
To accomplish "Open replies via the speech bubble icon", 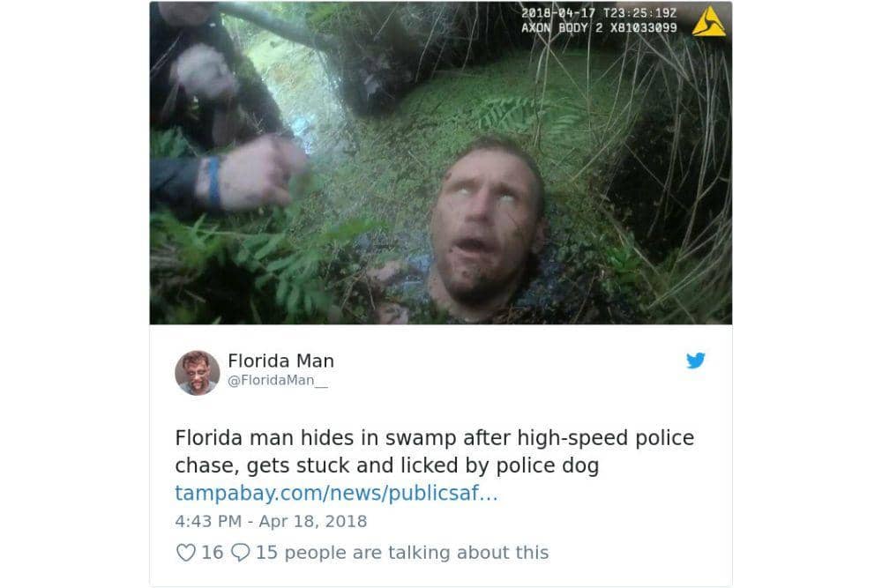I will point(240,553).
